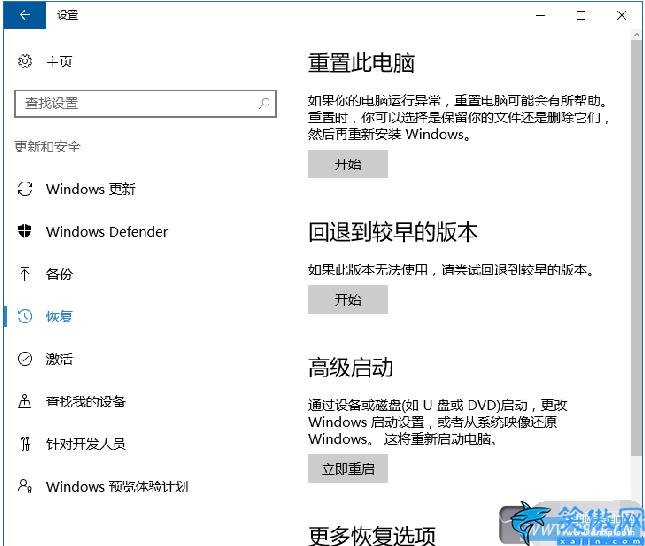
Task: Open 针对开发人员 page
Action: (86, 444)
